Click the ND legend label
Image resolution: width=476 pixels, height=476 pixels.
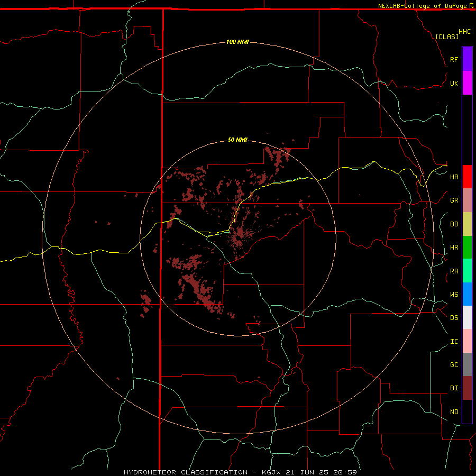[454, 411]
